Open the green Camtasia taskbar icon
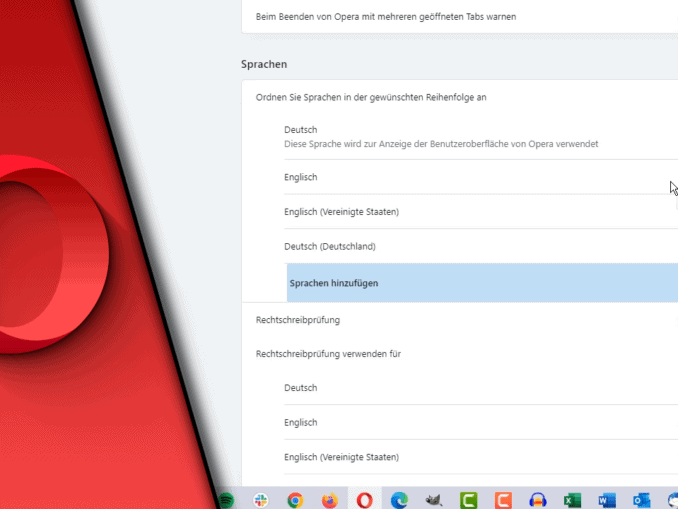The width and height of the screenshot is (678, 509). (x=468, y=500)
